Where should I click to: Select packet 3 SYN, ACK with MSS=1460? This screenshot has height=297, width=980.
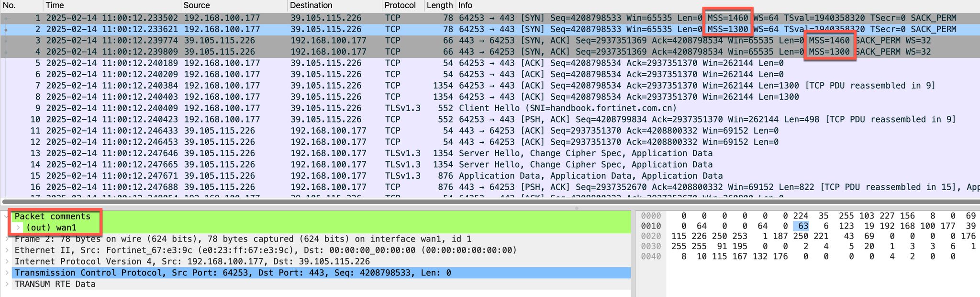click(x=490, y=40)
